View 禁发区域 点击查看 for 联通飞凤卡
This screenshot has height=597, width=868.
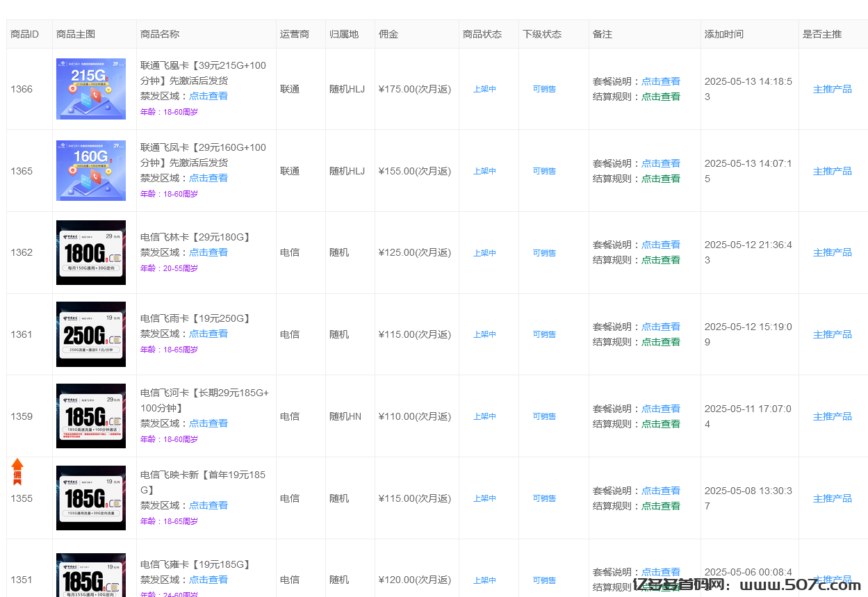[x=208, y=178]
